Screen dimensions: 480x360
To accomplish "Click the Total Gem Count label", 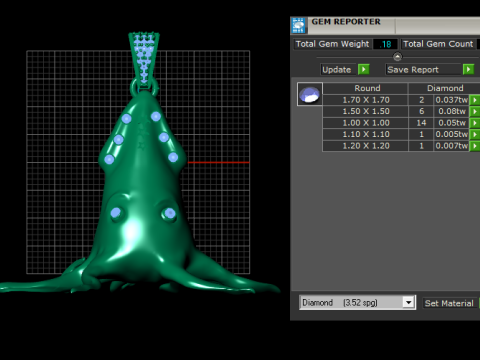I will [x=438, y=44].
